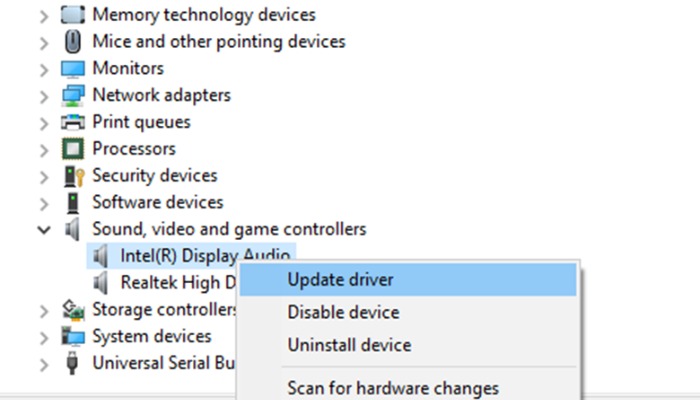Click the Mice and other pointing devices icon

[x=72, y=42]
